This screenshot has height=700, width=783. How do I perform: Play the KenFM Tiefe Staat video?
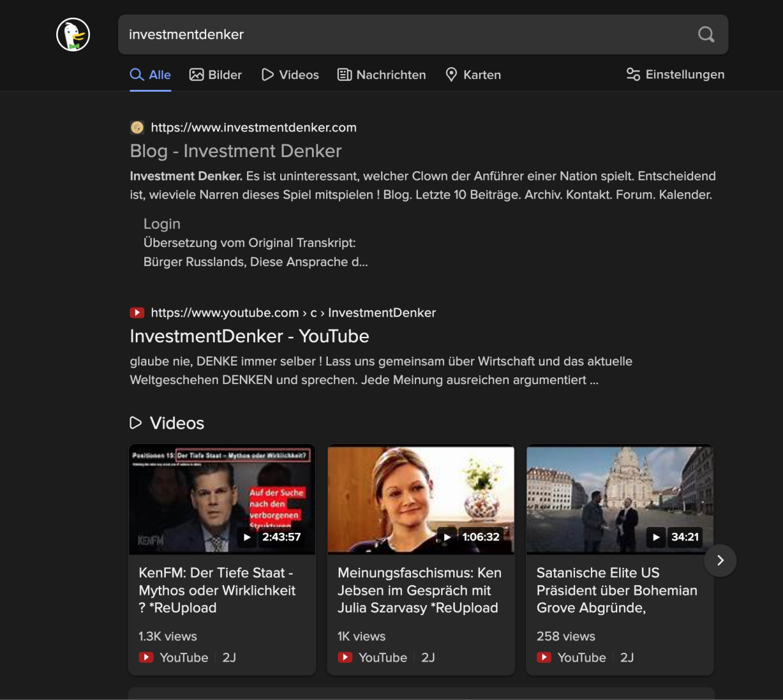[x=247, y=537]
